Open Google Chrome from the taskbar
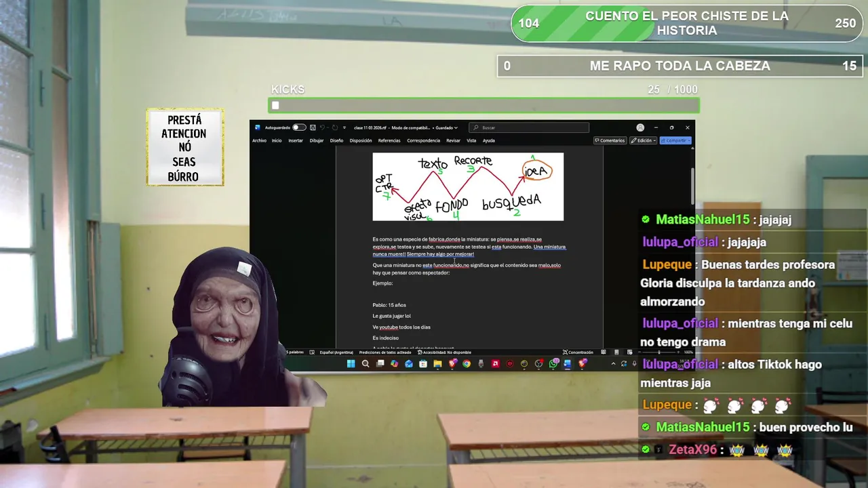Viewport: 868px width, 488px height. click(x=467, y=364)
